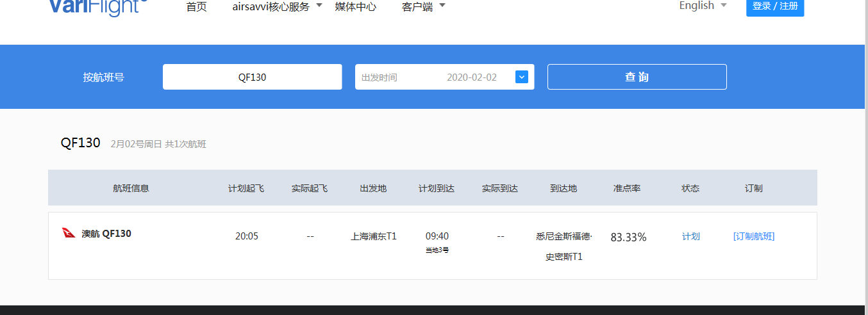868x315 pixels.
Task: Click the 准点率 column header
Action: pos(627,188)
